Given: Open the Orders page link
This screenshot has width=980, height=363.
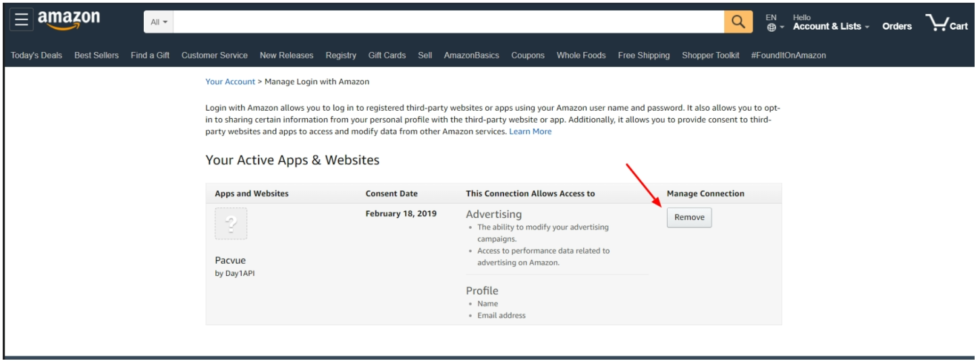Looking at the screenshot, I should tap(897, 26).
